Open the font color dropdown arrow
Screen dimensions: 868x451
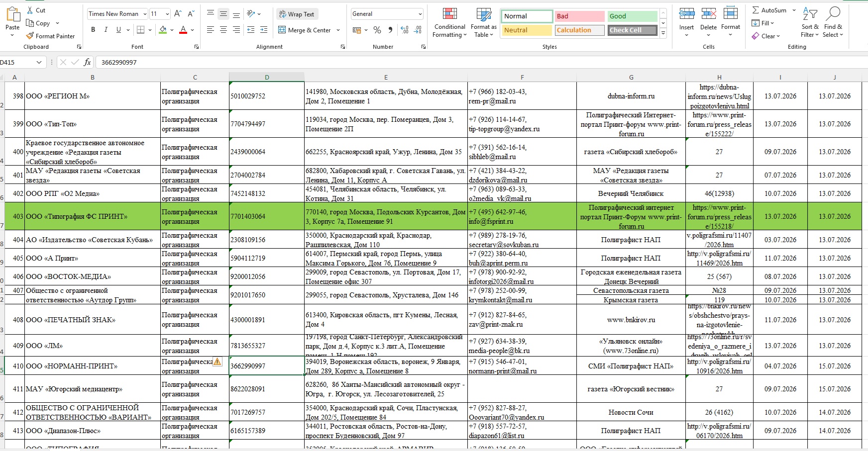pos(193,30)
